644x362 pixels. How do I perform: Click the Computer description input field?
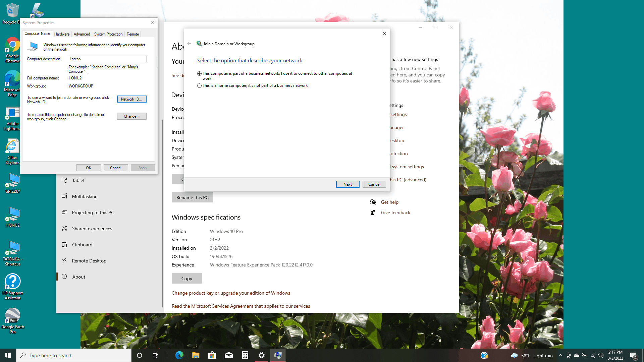pos(107,59)
